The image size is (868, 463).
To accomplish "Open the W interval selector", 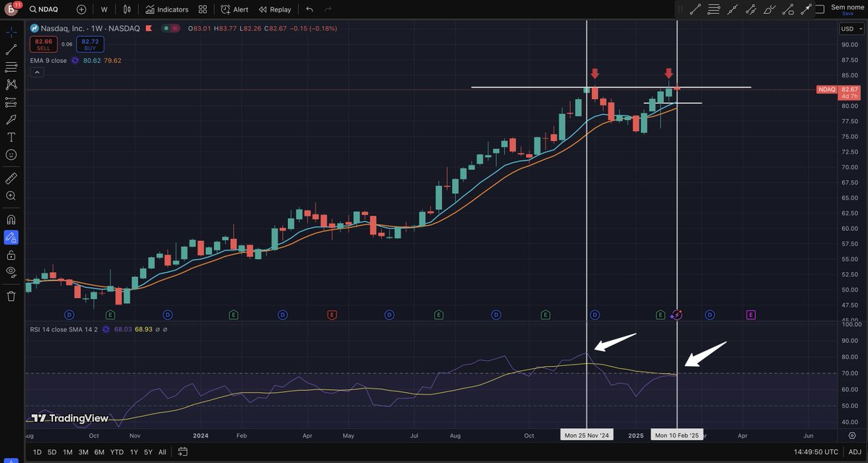I will [x=103, y=9].
